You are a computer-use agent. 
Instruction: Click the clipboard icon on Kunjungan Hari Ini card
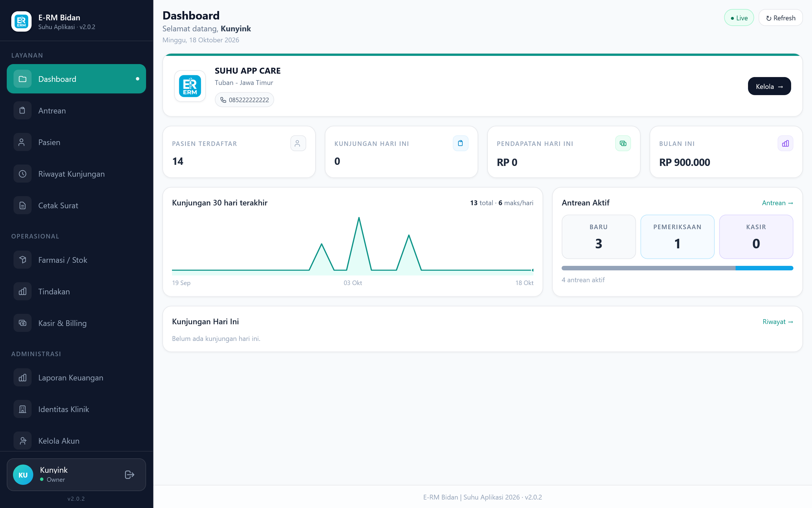click(x=460, y=143)
